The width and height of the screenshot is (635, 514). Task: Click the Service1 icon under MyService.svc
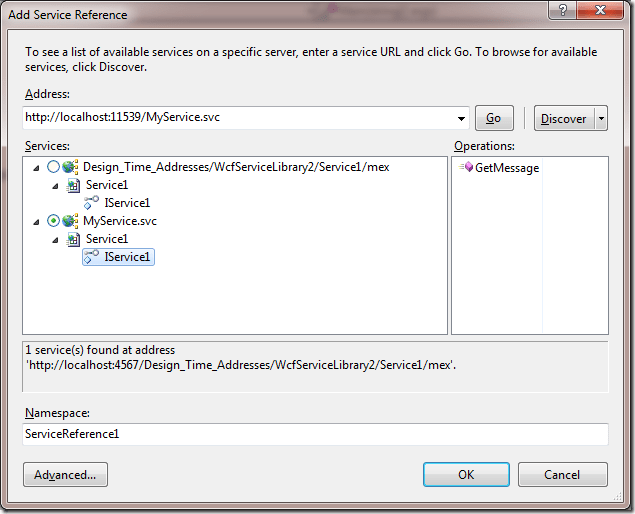coord(73,239)
